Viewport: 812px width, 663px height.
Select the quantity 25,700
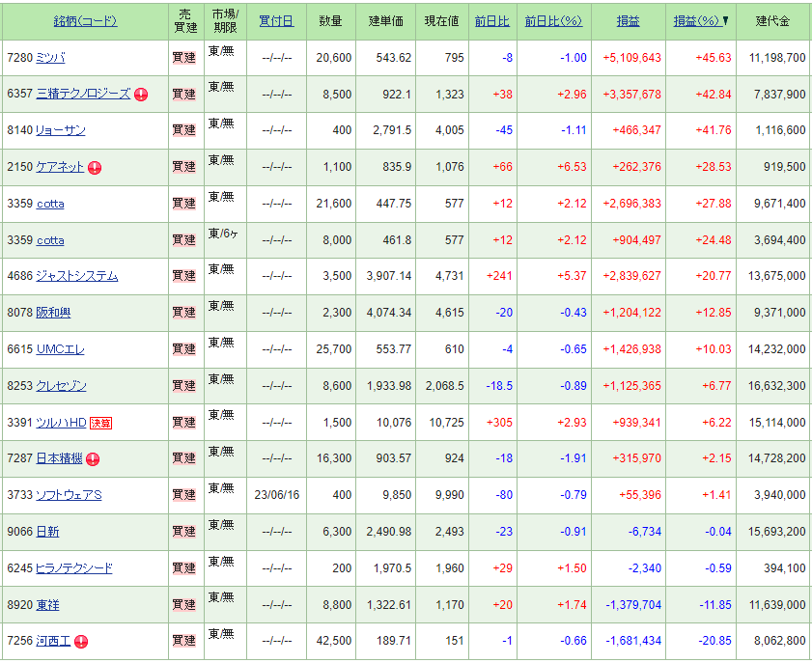334,349
